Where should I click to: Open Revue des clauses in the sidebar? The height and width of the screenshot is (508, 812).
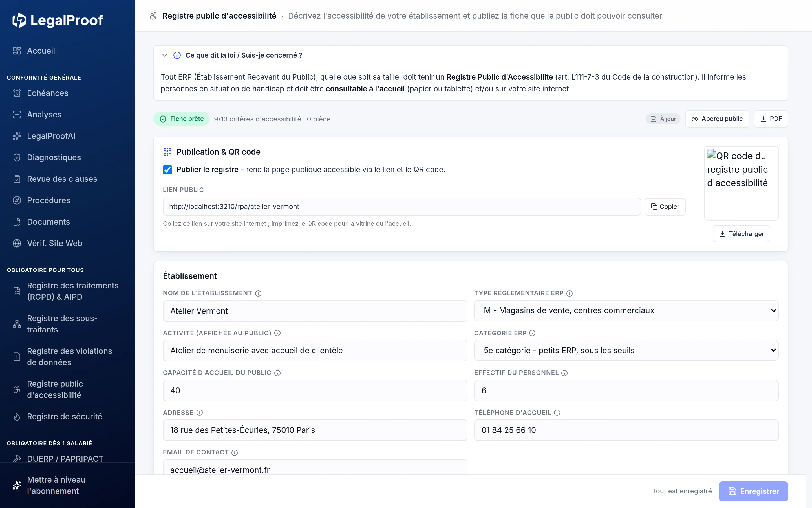point(67,179)
